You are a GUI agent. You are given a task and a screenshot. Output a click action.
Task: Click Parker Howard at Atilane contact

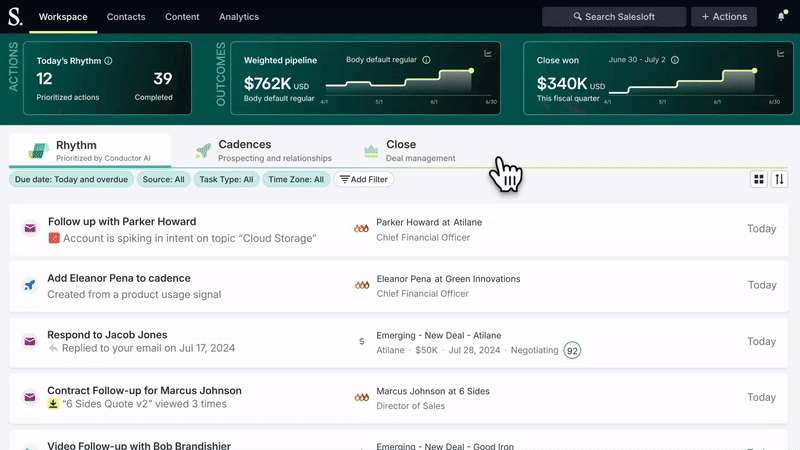(x=429, y=222)
